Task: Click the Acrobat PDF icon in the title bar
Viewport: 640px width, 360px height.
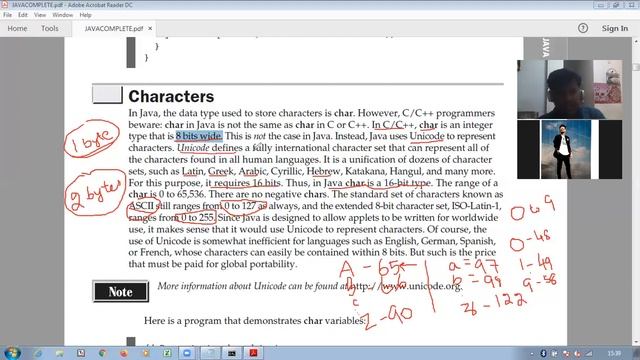Action: coord(4,5)
